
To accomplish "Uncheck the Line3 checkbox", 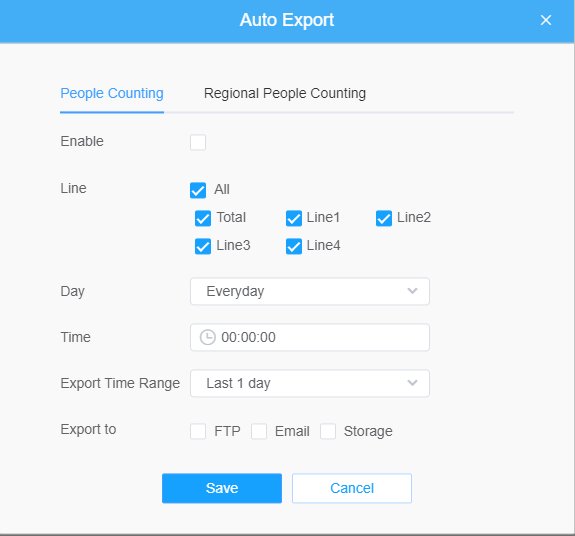I will (x=203, y=246).
